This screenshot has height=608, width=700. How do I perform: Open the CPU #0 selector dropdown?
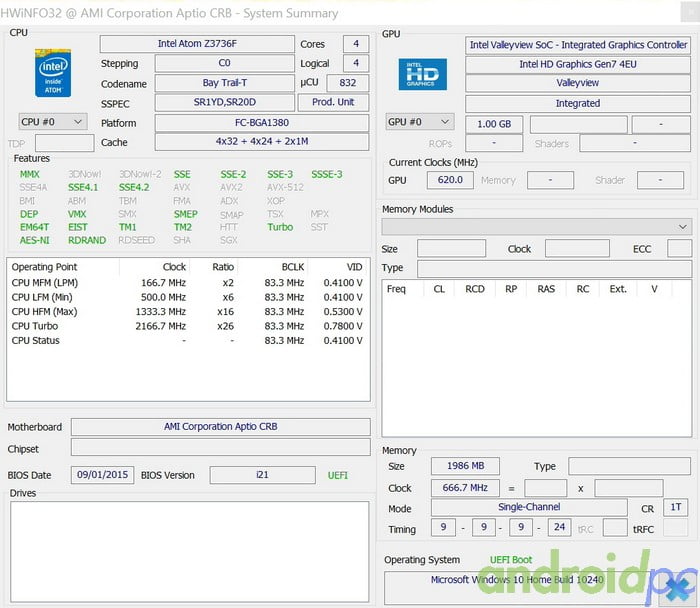(53, 122)
